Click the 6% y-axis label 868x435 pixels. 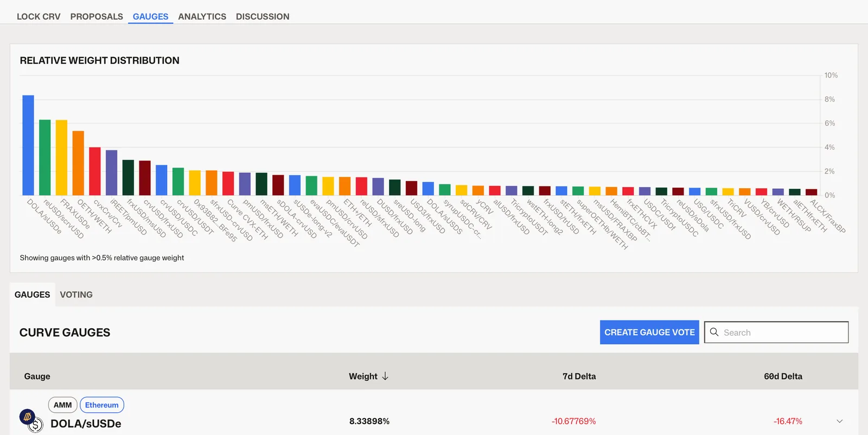830,123
